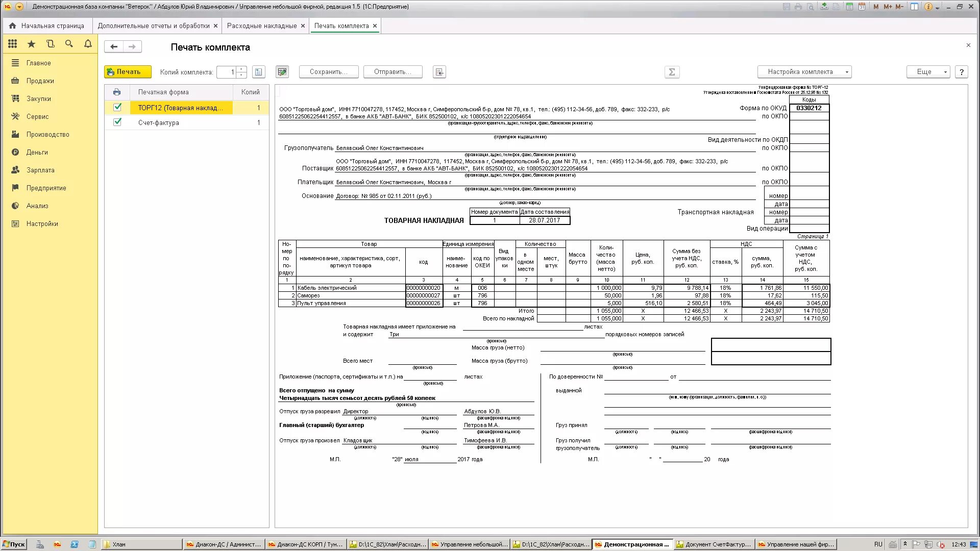Image resolution: width=980 pixels, height=551 pixels.
Task: Switch to Хлам folder in taskbar
Action: [141, 544]
